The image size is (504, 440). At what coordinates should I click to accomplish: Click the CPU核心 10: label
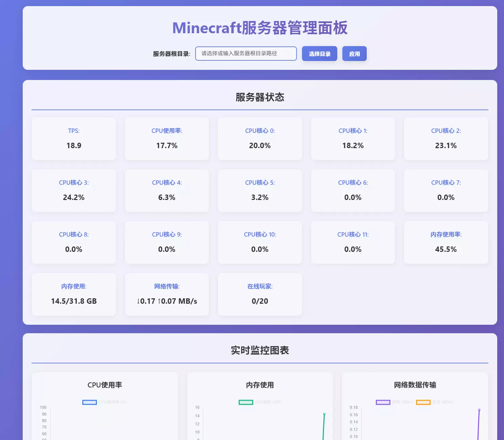[260, 235]
